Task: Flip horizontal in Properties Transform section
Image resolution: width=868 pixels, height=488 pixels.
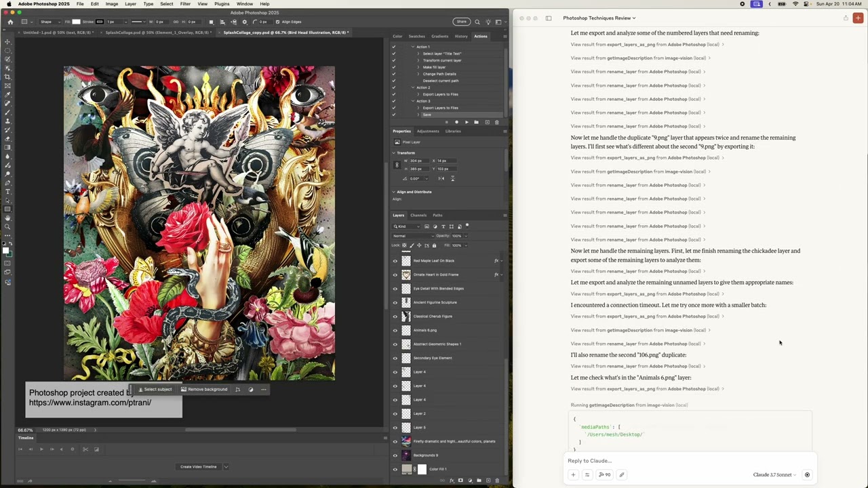Action: point(441,178)
